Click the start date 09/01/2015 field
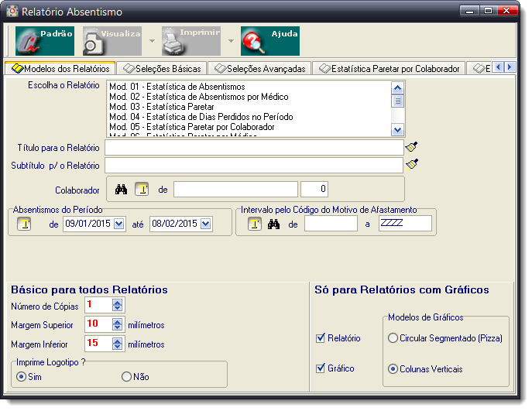Image resolution: width=532 pixels, height=411 pixels. click(88, 224)
